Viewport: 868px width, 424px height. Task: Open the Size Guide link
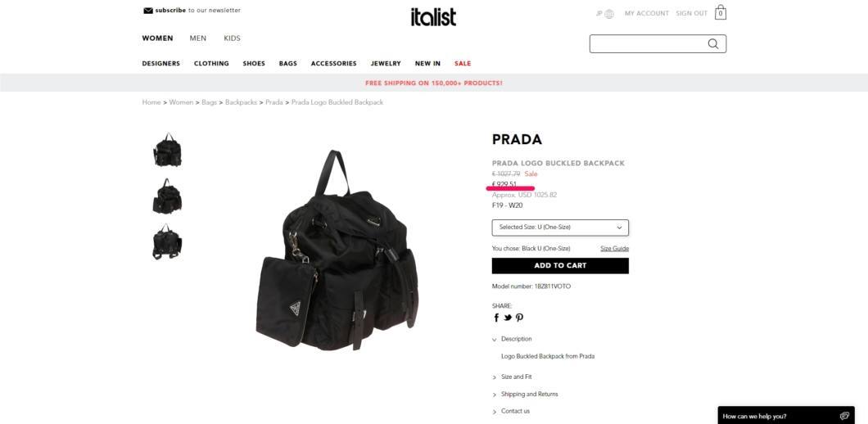(614, 249)
